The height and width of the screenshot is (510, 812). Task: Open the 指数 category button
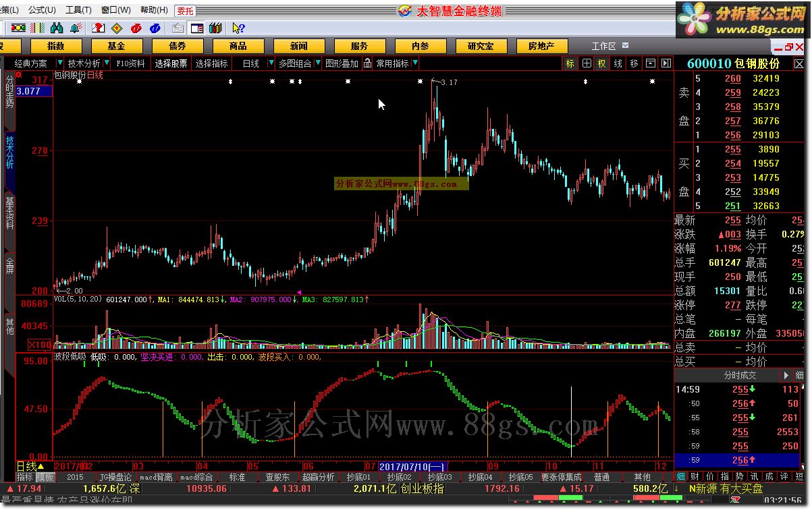point(56,46)
